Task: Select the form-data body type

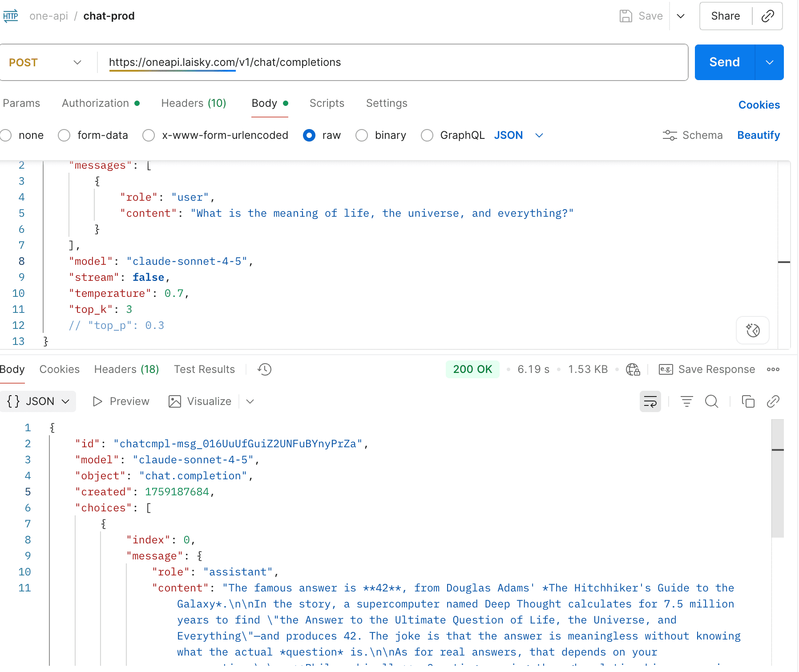Action: [65, 135]
